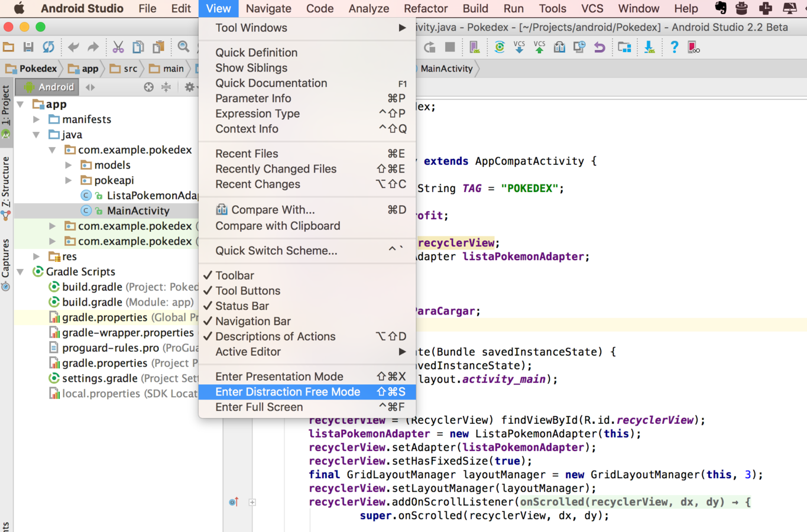This screenshot has height=532, width=807.
Task: Click the Scroll from Source target icon
Action: tap(148, 87)
